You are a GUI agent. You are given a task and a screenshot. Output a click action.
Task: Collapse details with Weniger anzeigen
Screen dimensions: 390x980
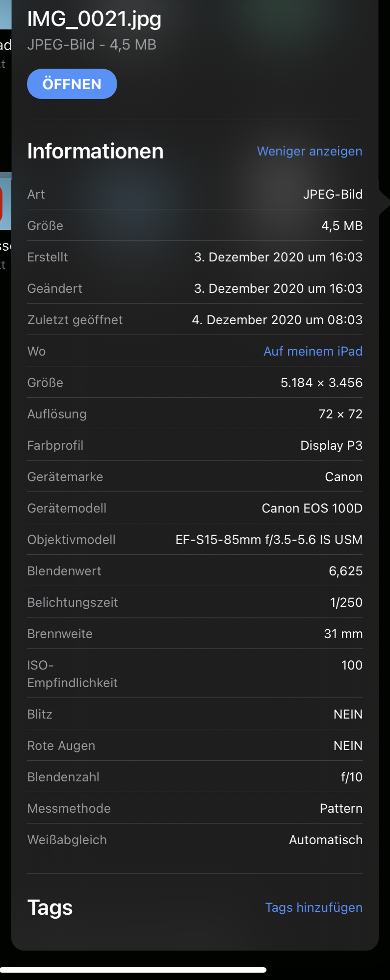tap(310, 151)
